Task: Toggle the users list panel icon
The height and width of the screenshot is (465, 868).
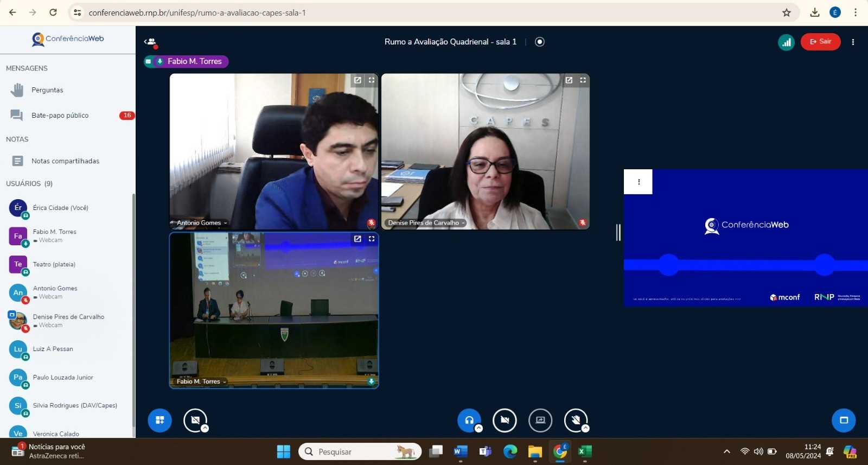Action: [150, 42]
